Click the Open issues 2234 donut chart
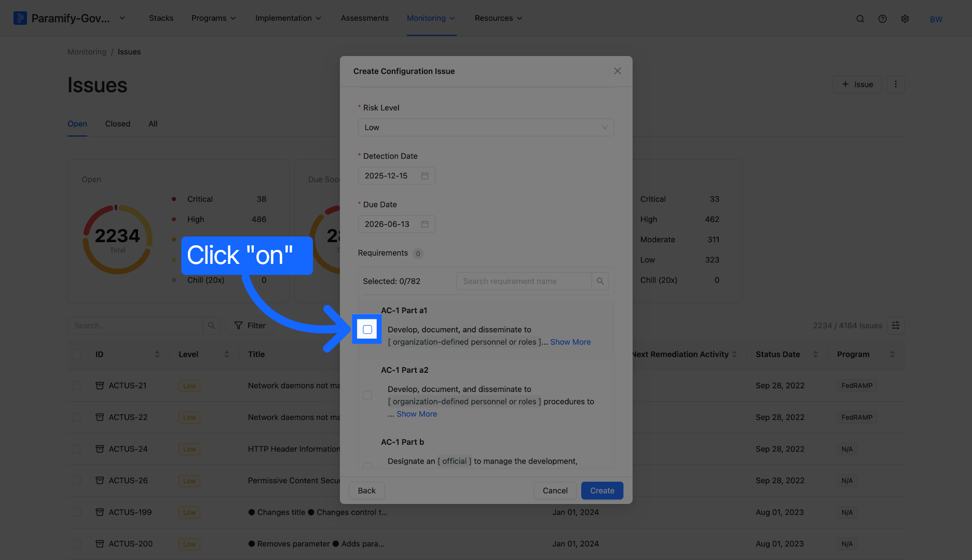972x560 pixels. click(x=118, y=240)
